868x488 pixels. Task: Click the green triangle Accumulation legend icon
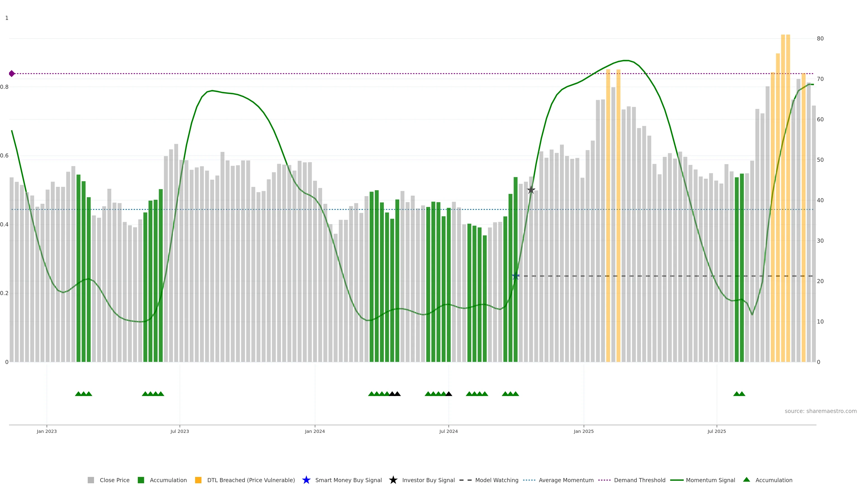pos(746,480)
